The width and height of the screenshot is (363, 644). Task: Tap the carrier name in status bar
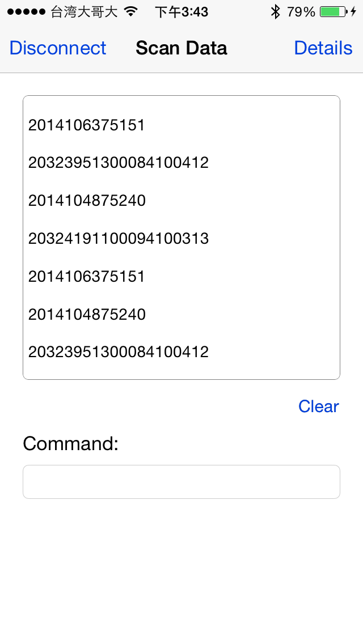(84, 12)
